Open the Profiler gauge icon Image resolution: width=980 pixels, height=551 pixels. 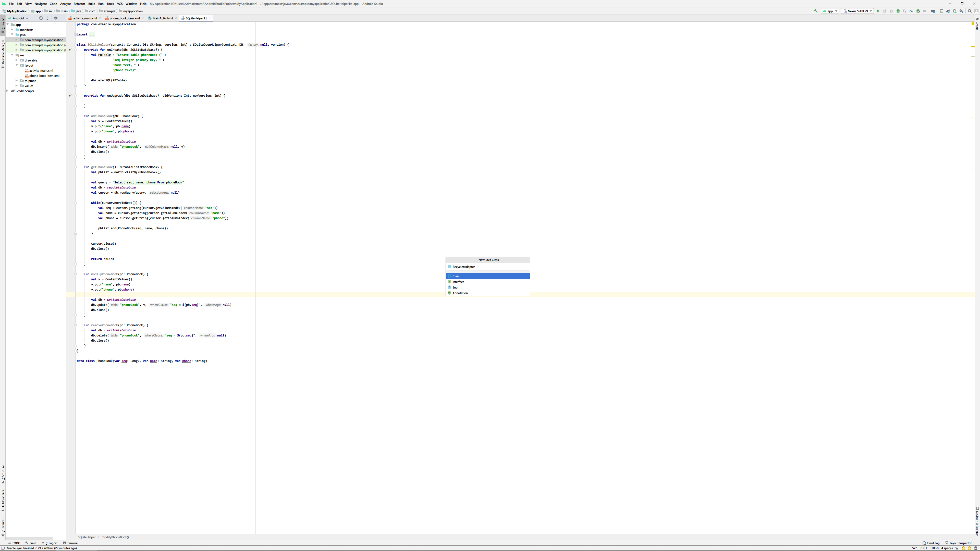(x=911, y=11)
